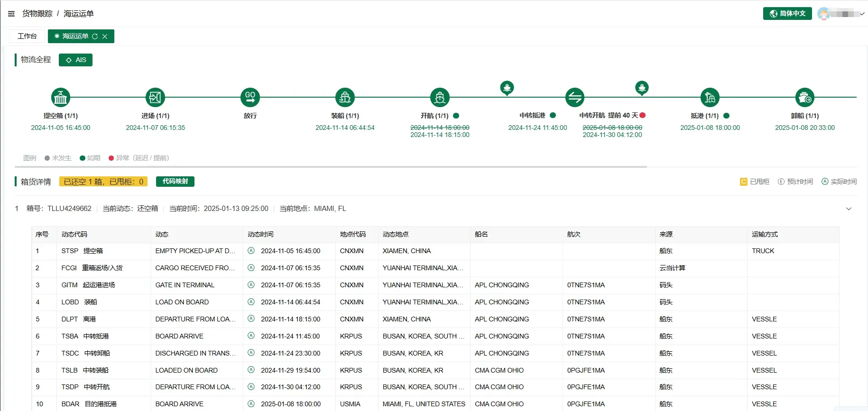Click the 抵港 port arrival milestone icon
868x411 pixels.
pyautogui.click(x=710, y=98)
